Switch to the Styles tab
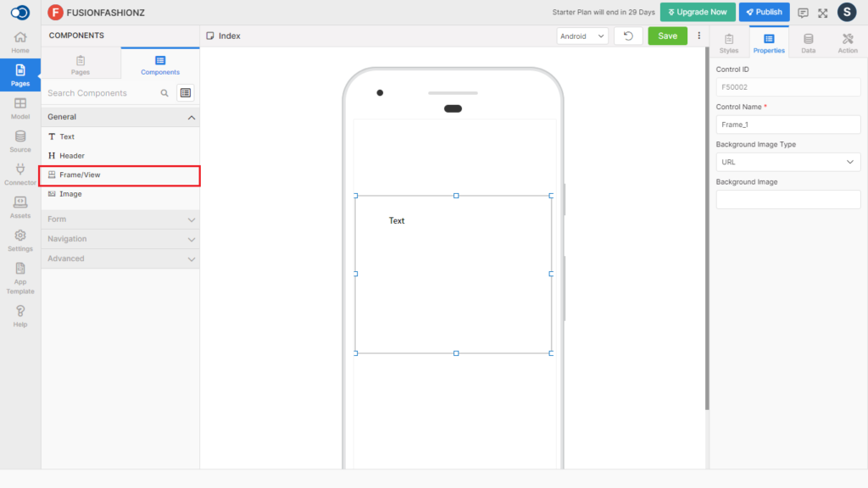Viewport: 868px width, 488px height. pyautogui.click(x=729, y=42)
